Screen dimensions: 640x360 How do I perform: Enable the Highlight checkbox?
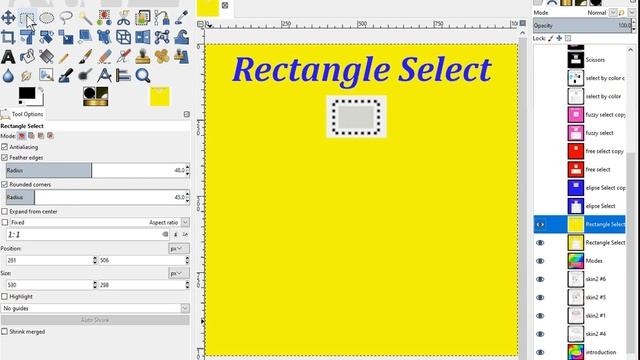coord(4,296)
